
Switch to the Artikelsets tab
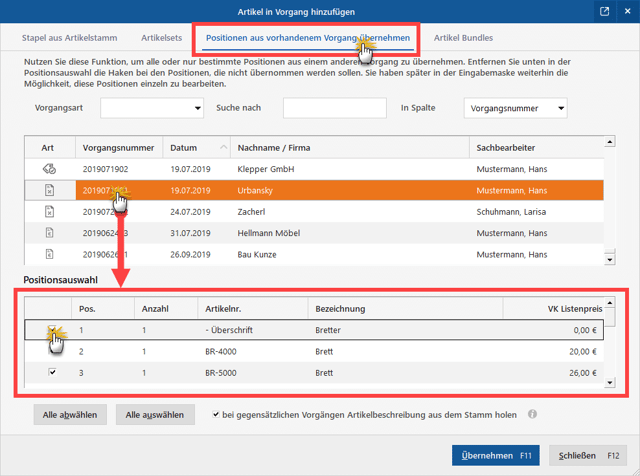[x=162, y=38]
